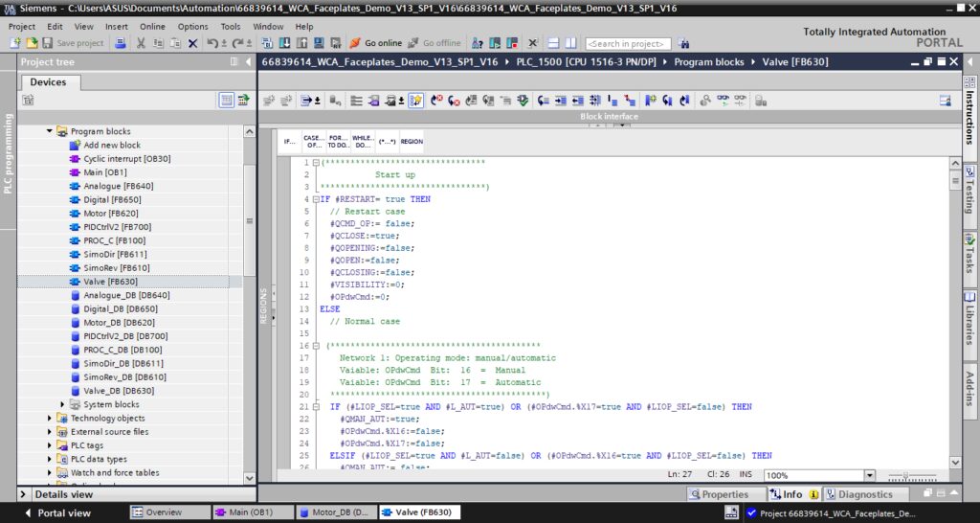Click the Search in project field
Screen dimensions: 980x523
click(628, 44)
